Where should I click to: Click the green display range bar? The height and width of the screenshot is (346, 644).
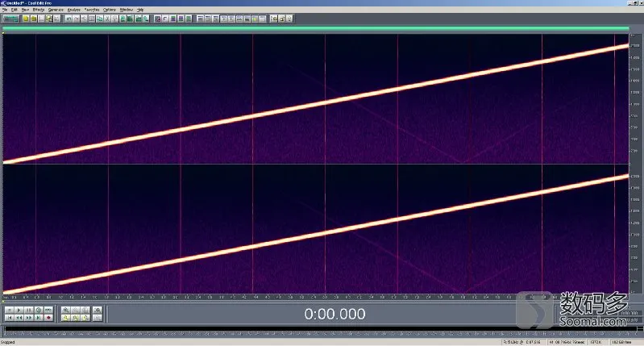pyautogui.click(x=315, y=28)
